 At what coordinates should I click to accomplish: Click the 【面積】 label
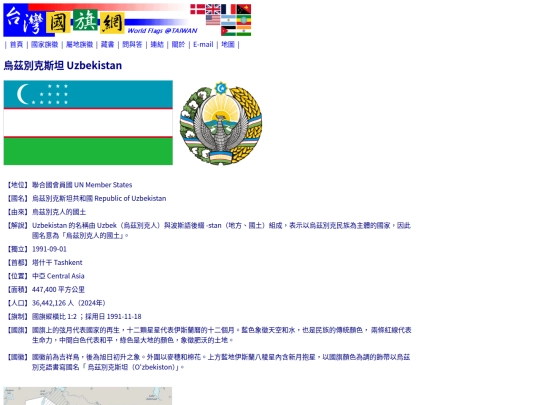coord(17,290)
